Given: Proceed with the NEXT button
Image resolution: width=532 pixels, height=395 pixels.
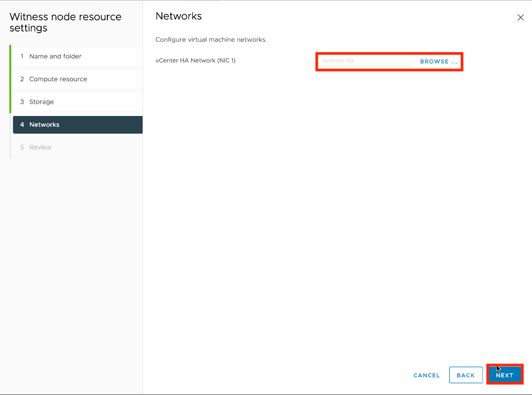Looking at the screenshot, I should [x=504, y=375].
